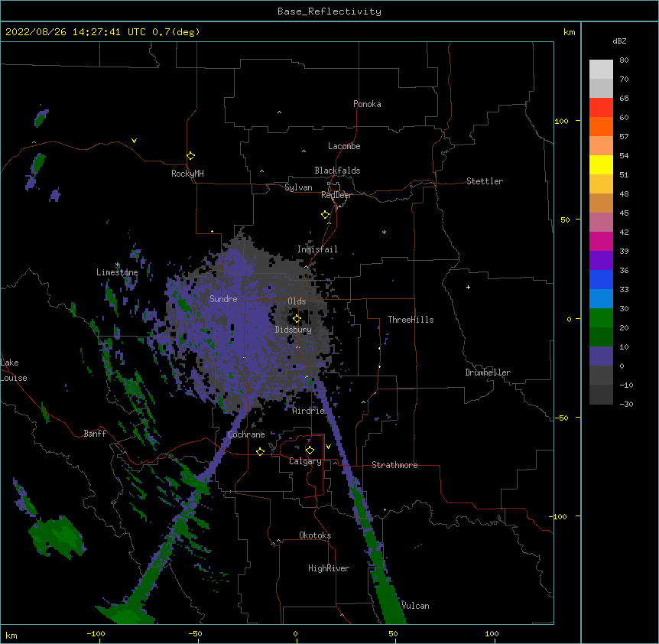Select the RockyMH label
The height and width of the screenshot is (644, 659).
click(187, 174)
